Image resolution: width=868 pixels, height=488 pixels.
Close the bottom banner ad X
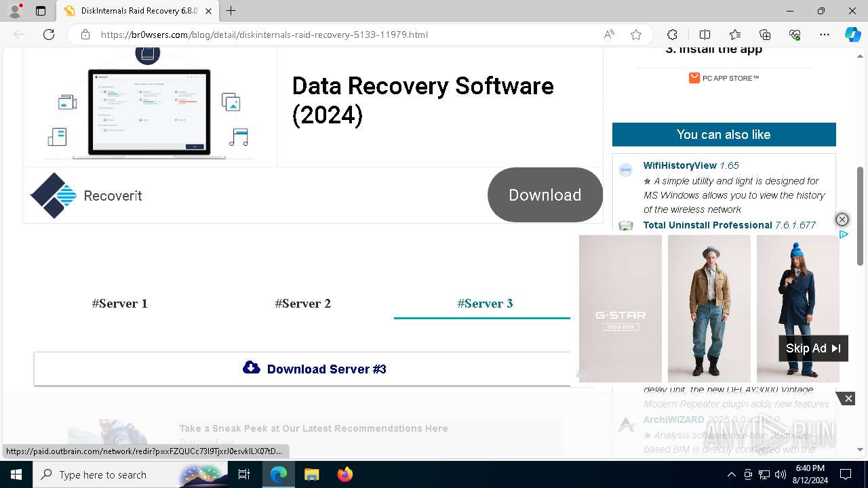point(848,399)
